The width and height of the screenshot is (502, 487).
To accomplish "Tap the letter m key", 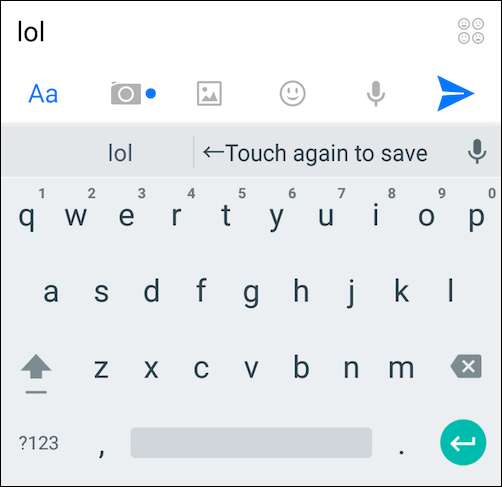I will click(401, 368).
